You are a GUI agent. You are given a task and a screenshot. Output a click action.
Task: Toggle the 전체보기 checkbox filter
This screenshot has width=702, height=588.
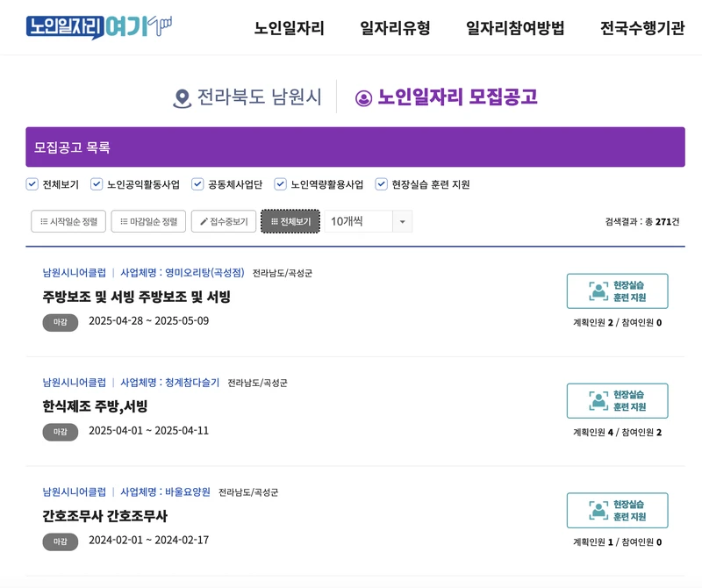tap(32, 184)
